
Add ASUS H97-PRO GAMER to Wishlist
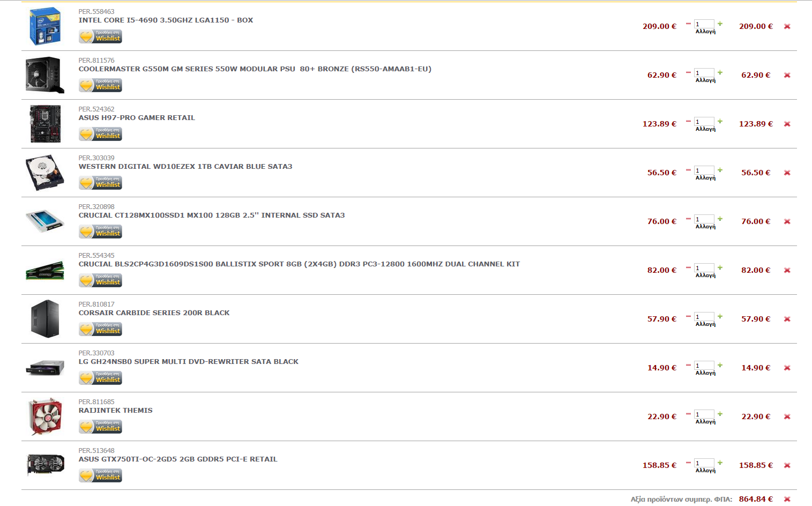(x=100, y=134)
